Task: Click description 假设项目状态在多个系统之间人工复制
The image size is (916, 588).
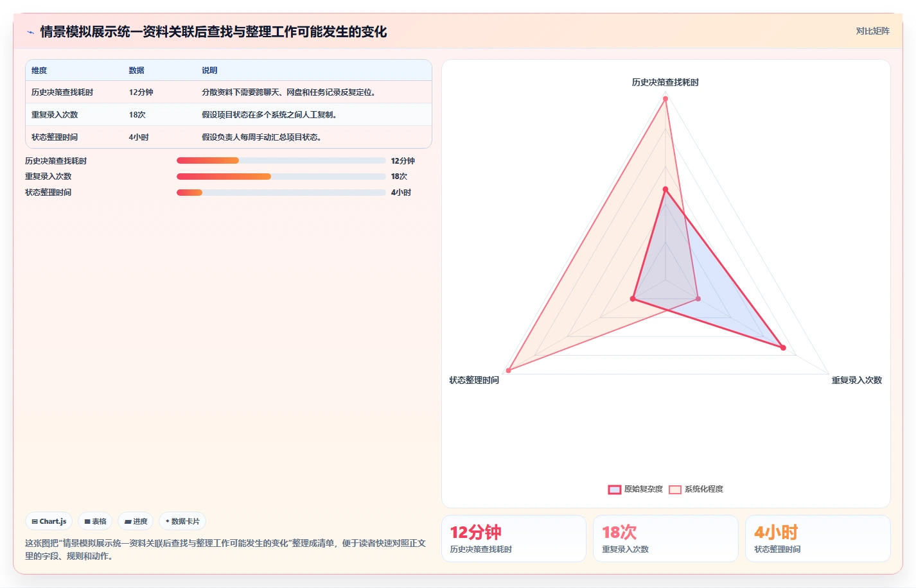Action: pyautogui.click(x=269, y=115)
